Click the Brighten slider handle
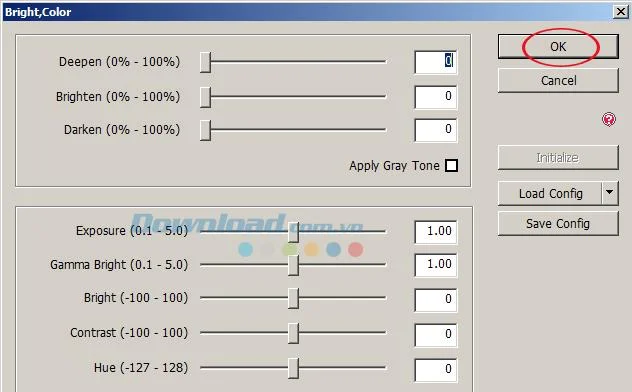Image resolution: width=632 pixels, height=392 pixels. (206, 97)
